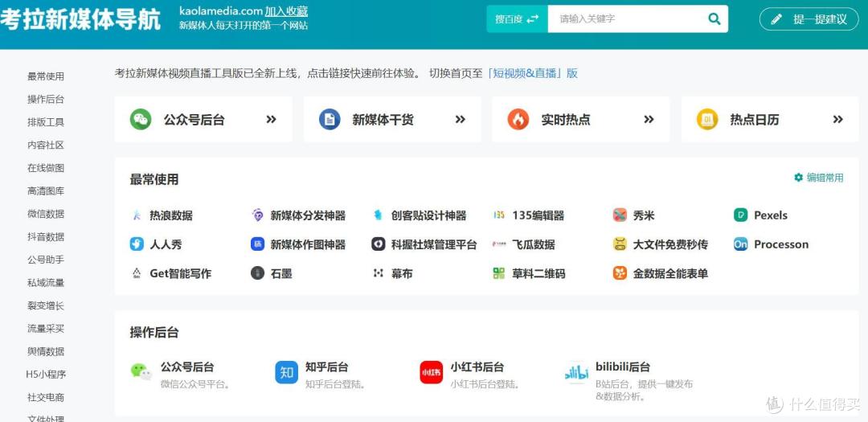This screenshot has width=868, height=422.
Task: Select 最常使用 in the left sidebar
Action: 46,76
